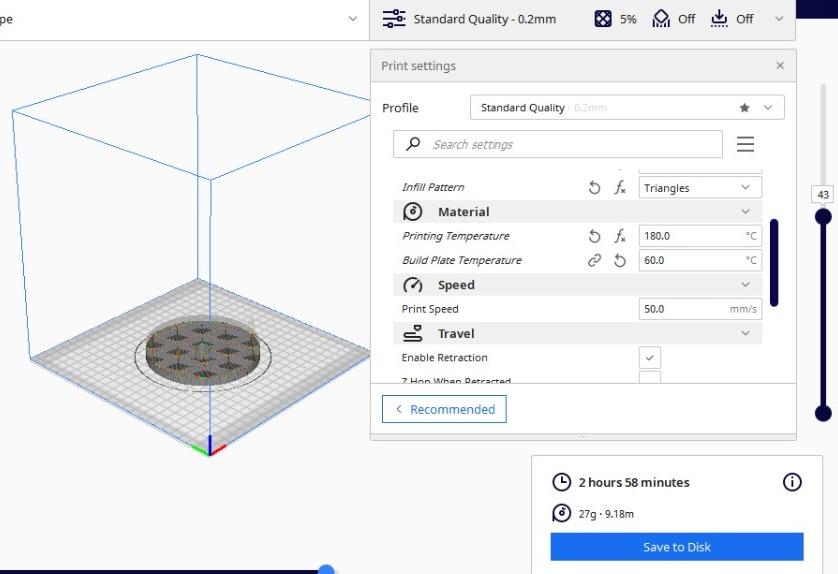The image size is (838, 574).
Task: Click the layer number 43 label
Action: click(823, 195)
